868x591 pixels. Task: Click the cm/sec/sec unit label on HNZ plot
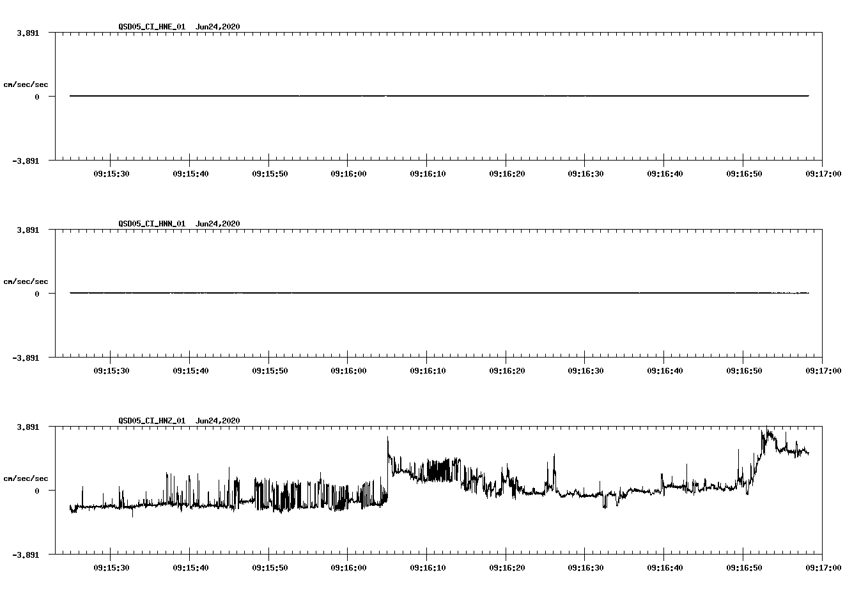[26, 478]
